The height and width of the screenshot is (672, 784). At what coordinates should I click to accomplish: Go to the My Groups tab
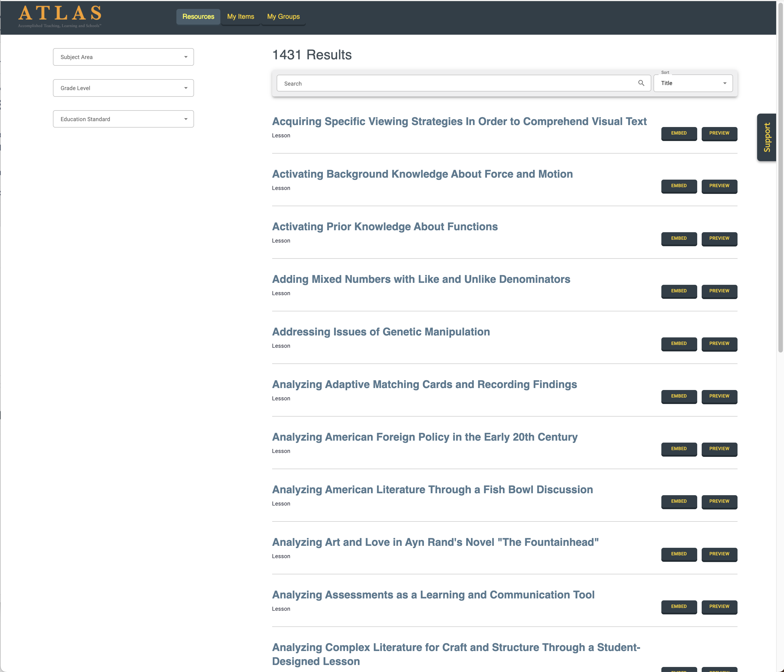(x=283, y=17)
